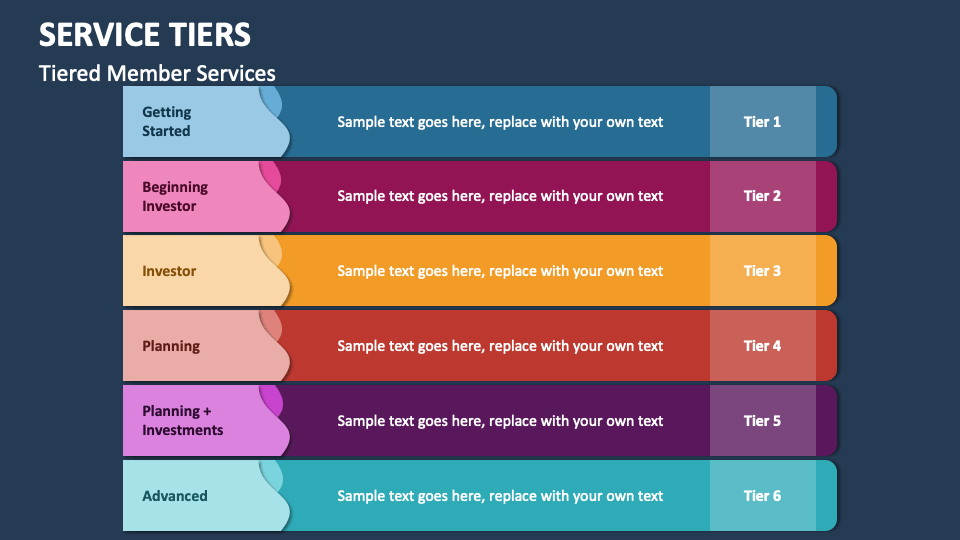Select the Tier 2 box

762,196
